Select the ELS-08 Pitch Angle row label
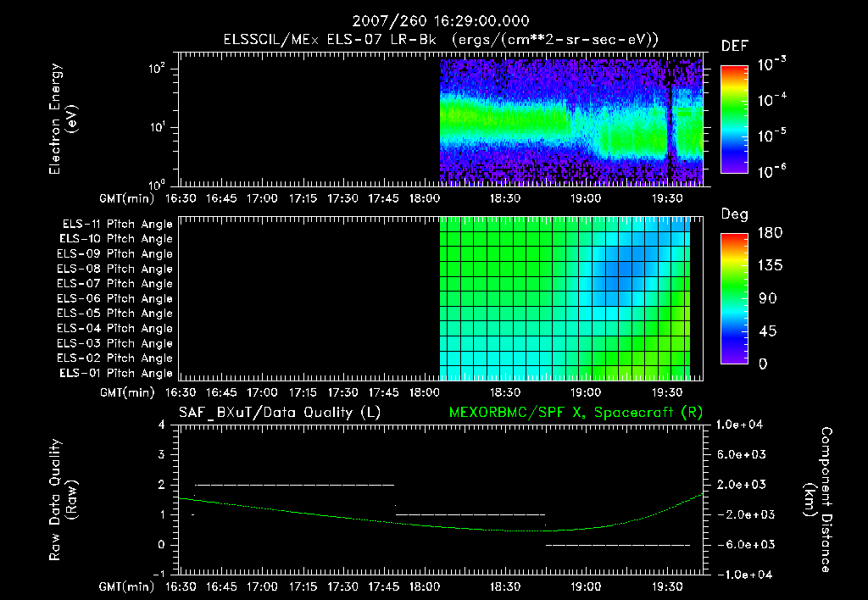 click(x=114, y=269)
